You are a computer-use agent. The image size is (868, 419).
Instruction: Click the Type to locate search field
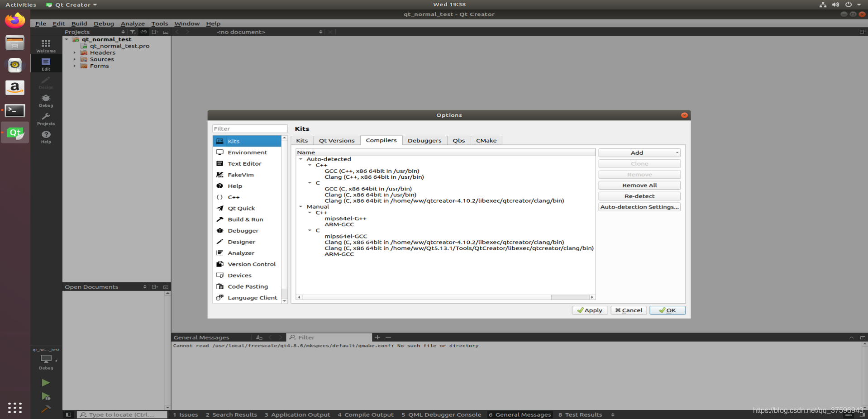pos(122,414)
